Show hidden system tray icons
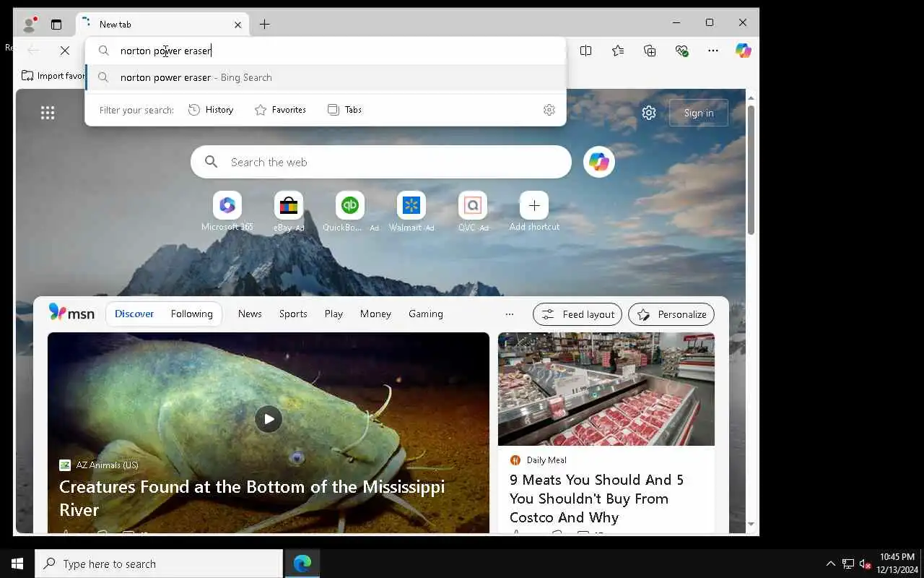The image size is (924, 578). coord(830,564)
